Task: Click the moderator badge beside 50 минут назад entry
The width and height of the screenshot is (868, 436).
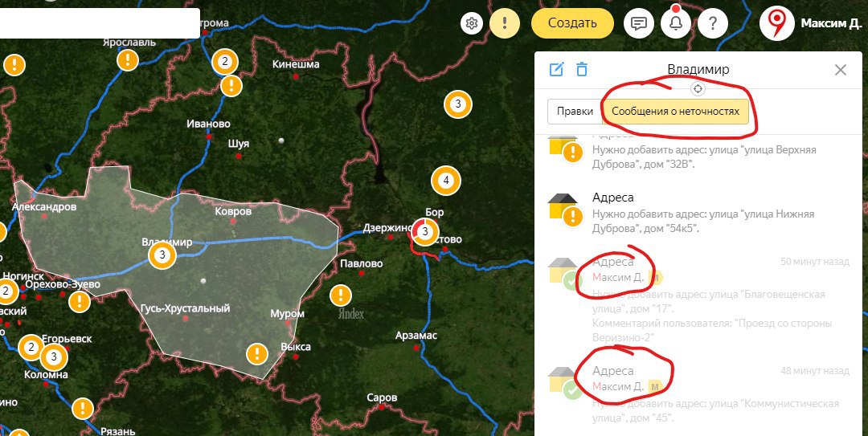Action: 656,277
